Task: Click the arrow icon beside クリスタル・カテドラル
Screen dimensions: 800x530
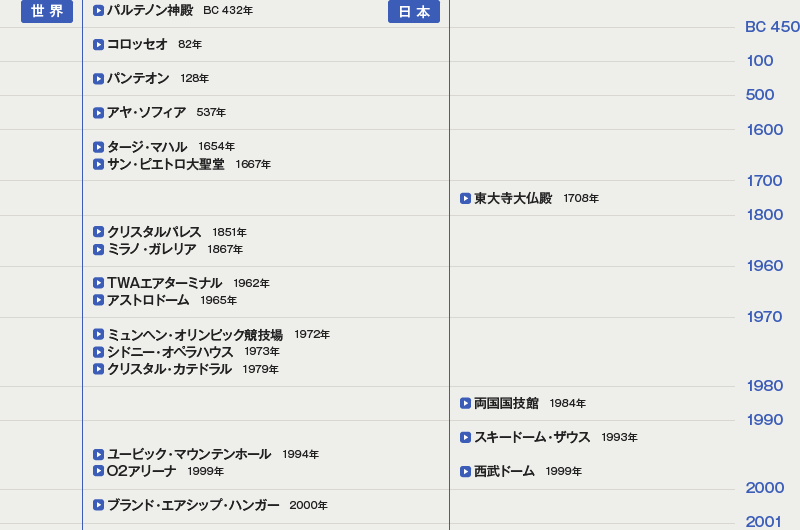Action: click(98, 369)
